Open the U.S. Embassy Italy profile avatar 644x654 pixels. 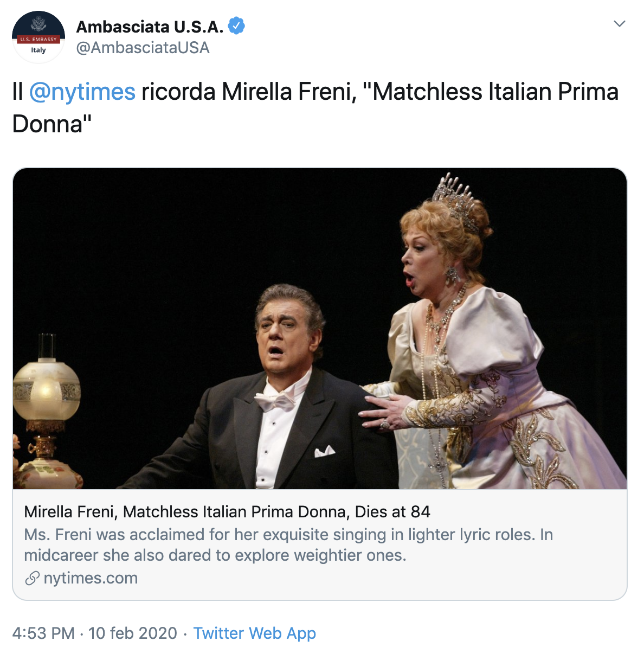pyautogui.click(x=38, y=37)
